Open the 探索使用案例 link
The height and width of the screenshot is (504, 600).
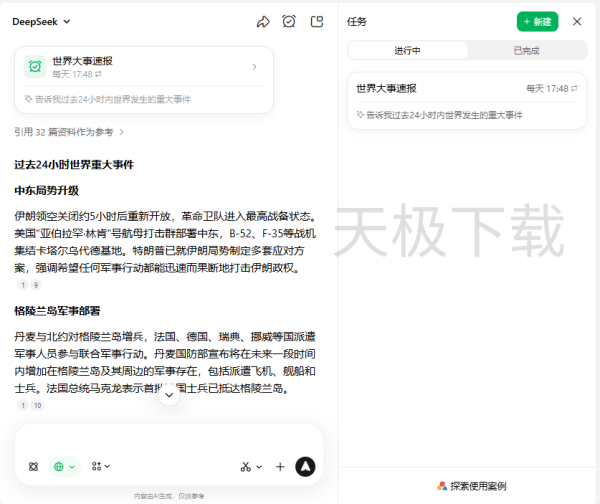470,486
